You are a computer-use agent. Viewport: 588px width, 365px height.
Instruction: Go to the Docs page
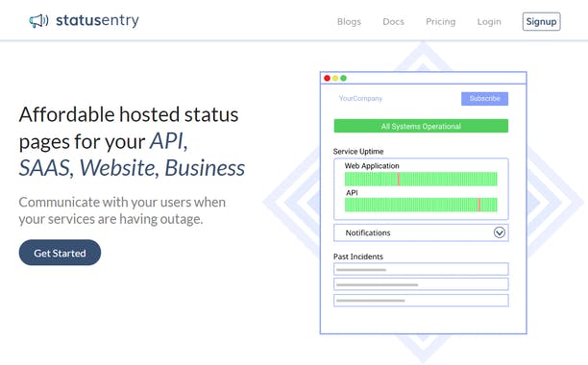coord(393,22)
